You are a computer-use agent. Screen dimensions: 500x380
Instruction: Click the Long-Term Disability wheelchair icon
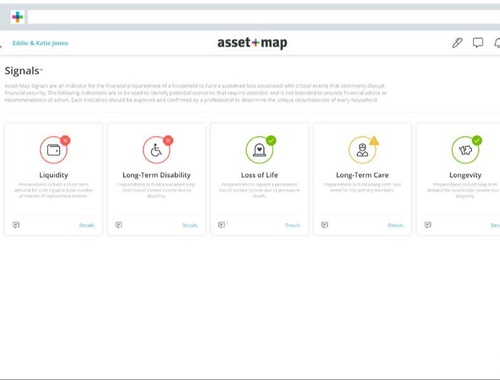point(156,150)
